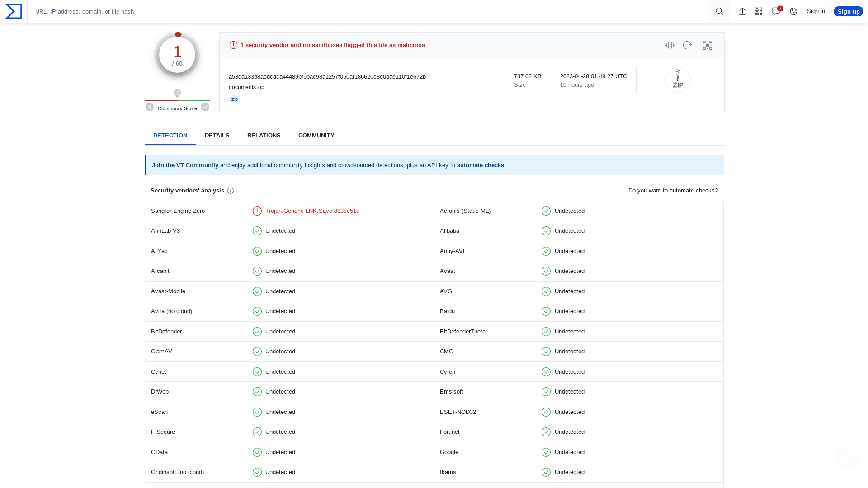868x488 pixels.
Task: Click automate checks hyperlink
Action: pos(481,165)
